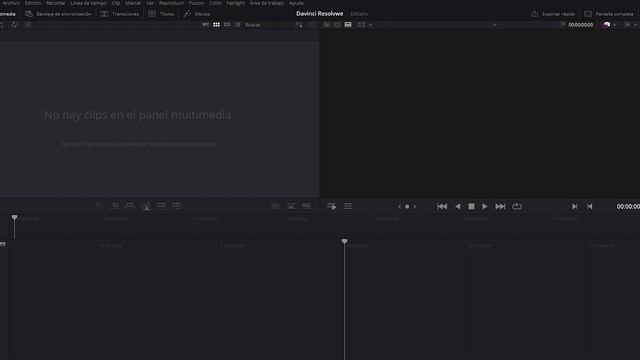The image size is (640, 360).
Task: Click the append edit icon
Action: pyautogui.click(x=114, y=206)
